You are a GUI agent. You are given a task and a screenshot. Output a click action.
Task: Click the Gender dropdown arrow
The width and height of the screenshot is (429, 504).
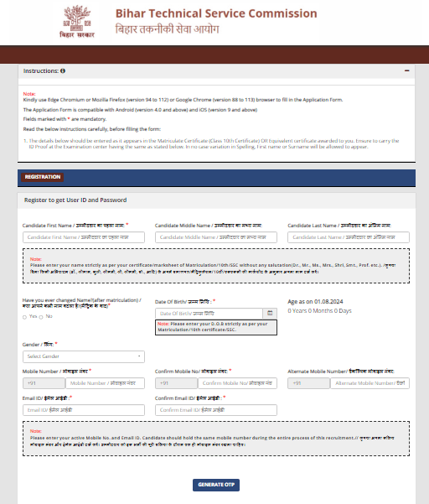coord(139,356)
